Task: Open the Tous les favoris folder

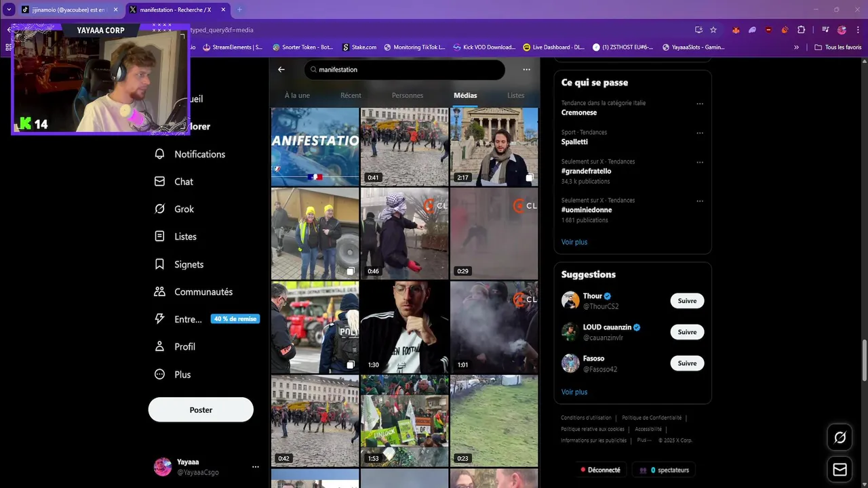Action: (x=837, y=47)
